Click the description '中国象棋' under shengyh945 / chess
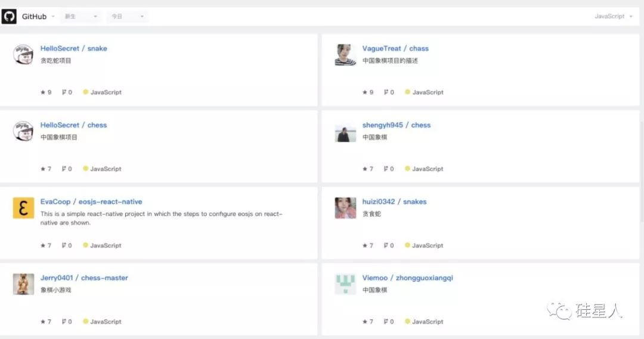 coord(374,137)
